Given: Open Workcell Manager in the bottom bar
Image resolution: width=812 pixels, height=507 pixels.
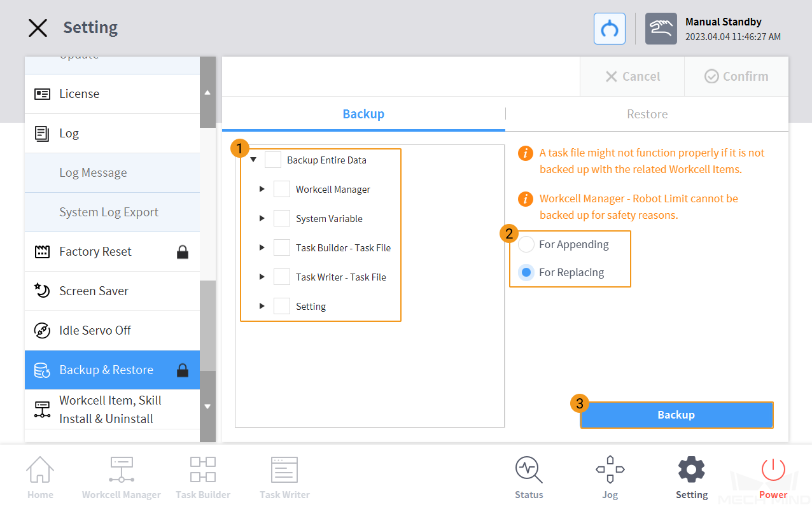Looking at the screenshot, I should (x=121, y=478).
